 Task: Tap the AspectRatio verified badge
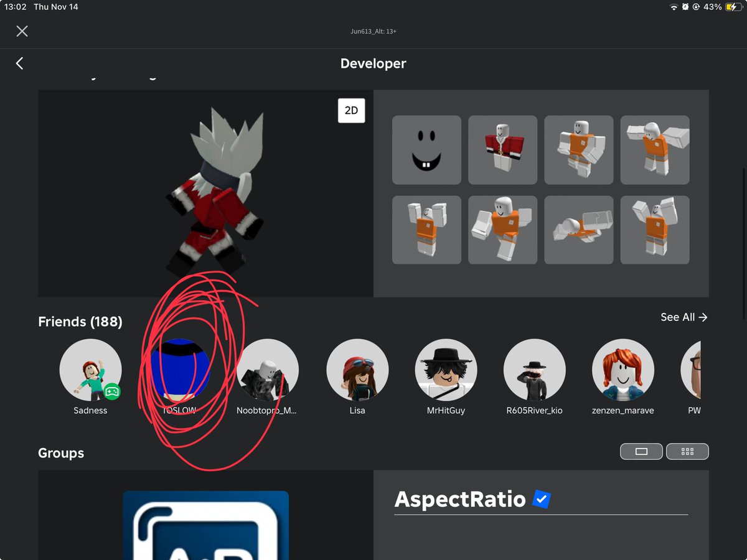click(542, 499)
